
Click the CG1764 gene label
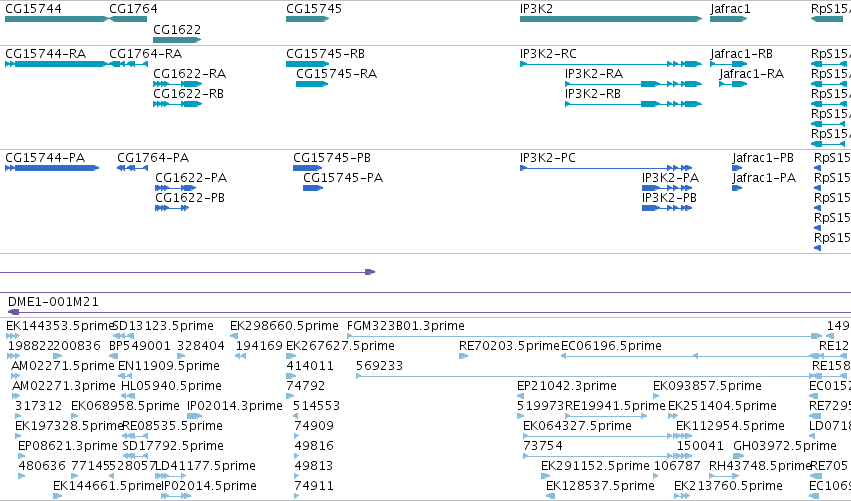(133, 9)
